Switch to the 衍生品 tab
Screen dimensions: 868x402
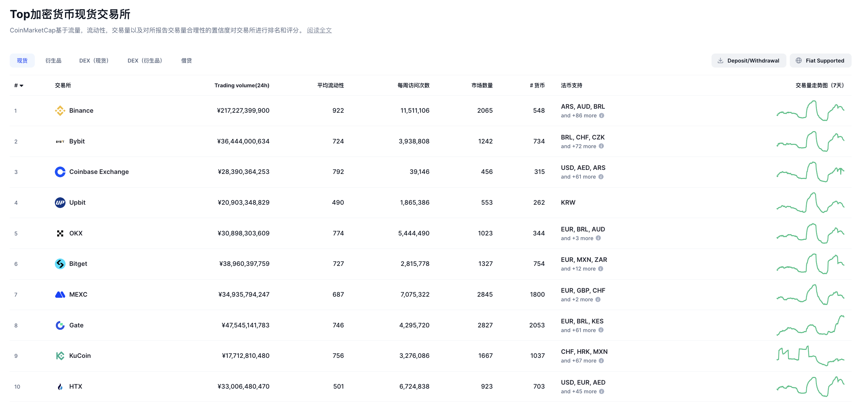[53, 61]
